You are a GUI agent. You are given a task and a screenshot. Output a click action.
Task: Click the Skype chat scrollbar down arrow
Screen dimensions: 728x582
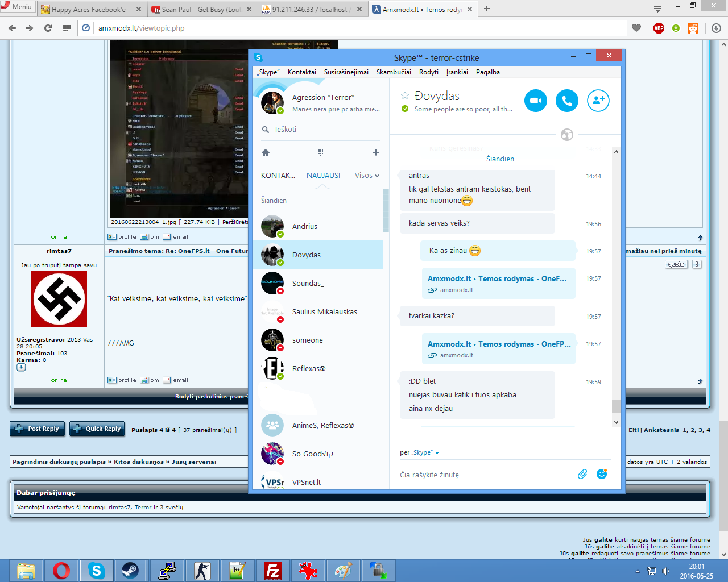coord(616,422)
